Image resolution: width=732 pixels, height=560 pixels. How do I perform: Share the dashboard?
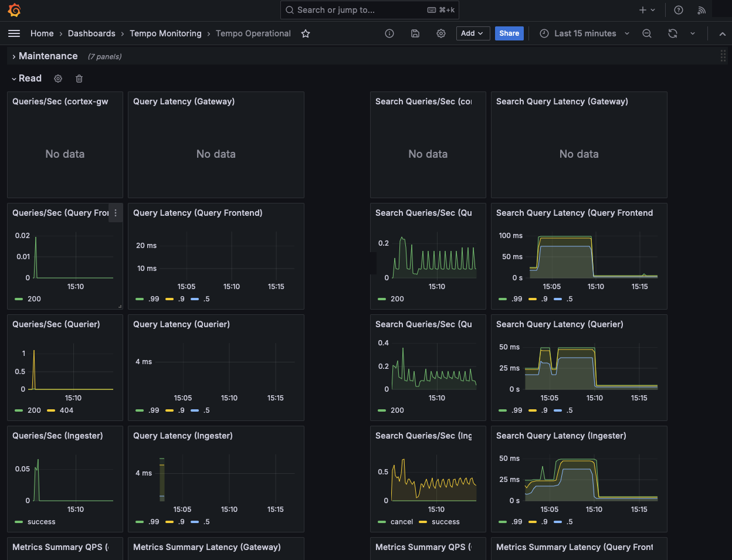pyautogui.click(x=509, y=33)
